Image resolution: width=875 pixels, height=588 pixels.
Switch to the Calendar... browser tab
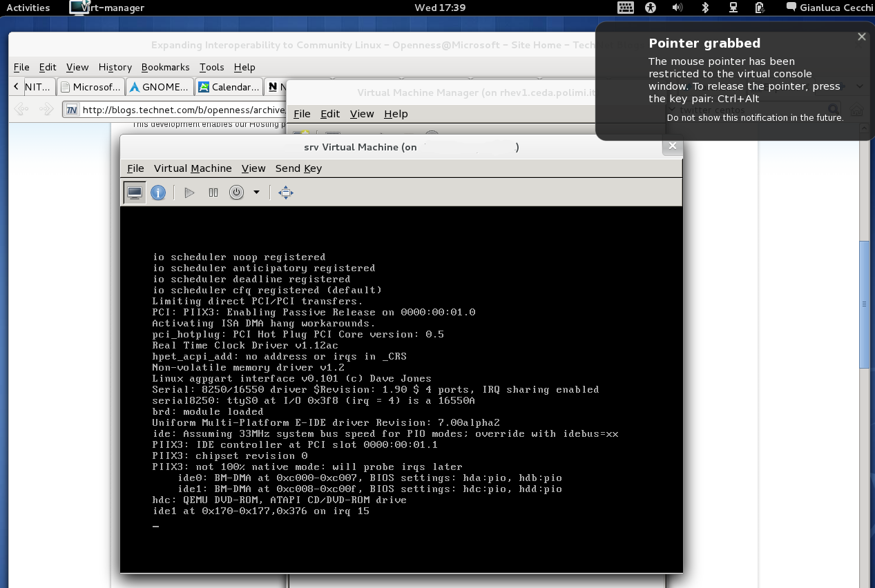pos(229,87)
